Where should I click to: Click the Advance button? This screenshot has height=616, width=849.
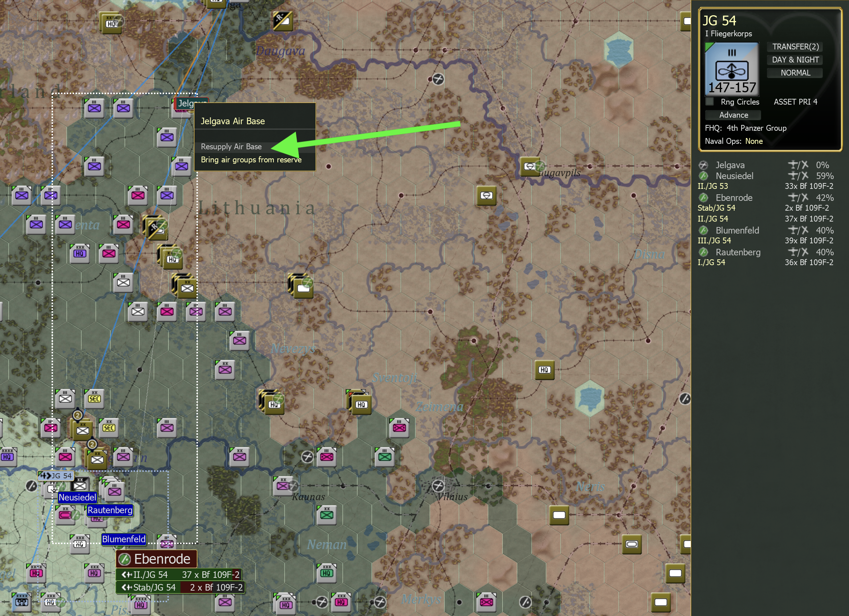click(x=733, y=115)
